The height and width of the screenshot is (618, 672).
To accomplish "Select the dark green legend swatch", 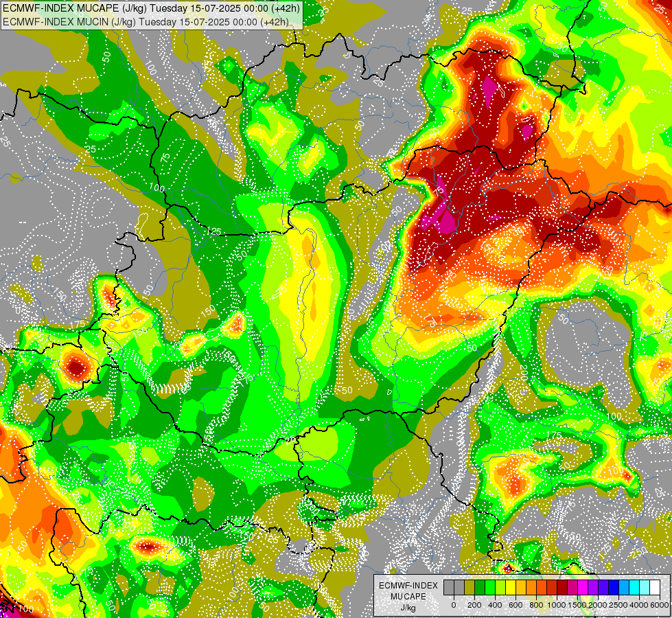I will tap(480, 588).
